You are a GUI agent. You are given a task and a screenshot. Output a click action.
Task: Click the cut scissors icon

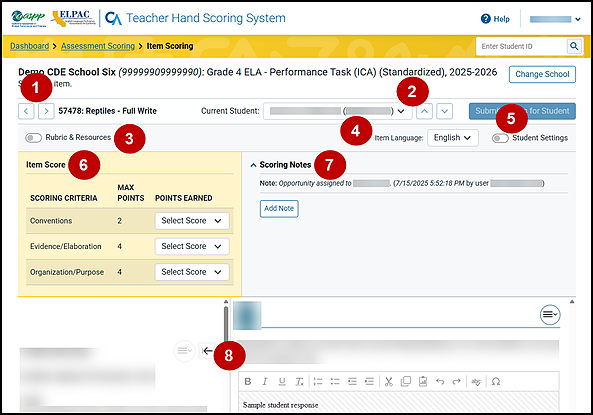pos(389,381)
